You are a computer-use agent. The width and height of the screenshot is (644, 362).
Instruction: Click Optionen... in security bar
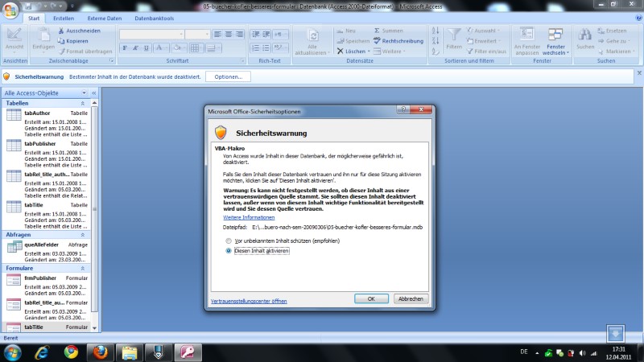point(229,76)
